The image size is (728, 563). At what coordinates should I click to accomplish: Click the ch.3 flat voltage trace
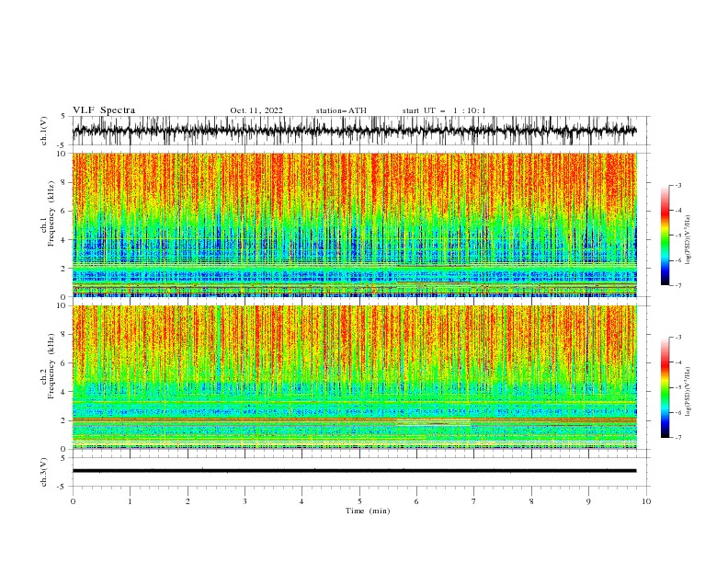tap(354, 471)
